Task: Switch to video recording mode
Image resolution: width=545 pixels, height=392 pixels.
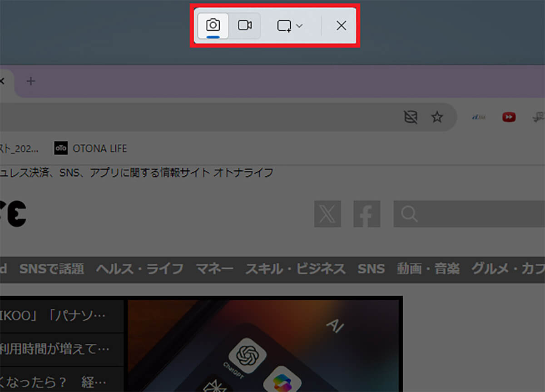Action: pyautogui.click(x=245, y=26)
